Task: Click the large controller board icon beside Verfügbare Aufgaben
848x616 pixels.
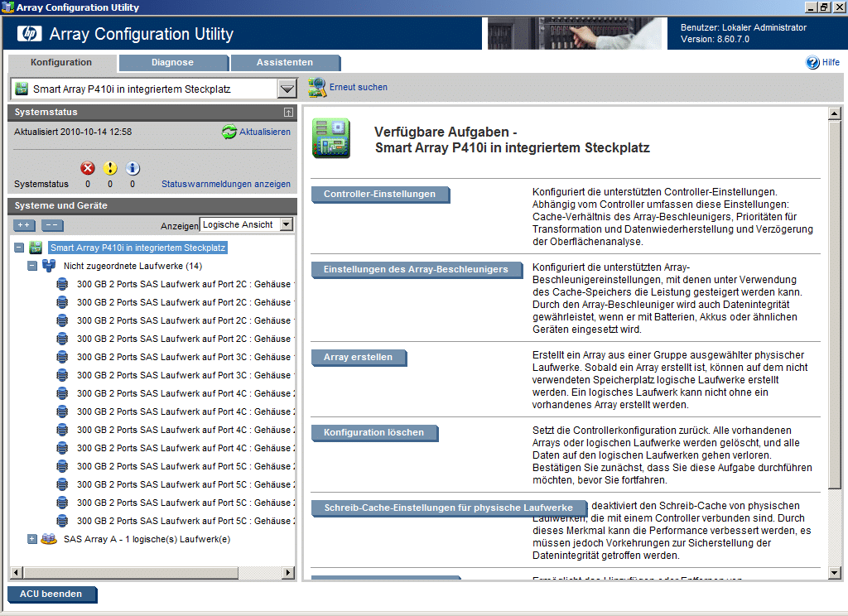Action: point(331,138)
